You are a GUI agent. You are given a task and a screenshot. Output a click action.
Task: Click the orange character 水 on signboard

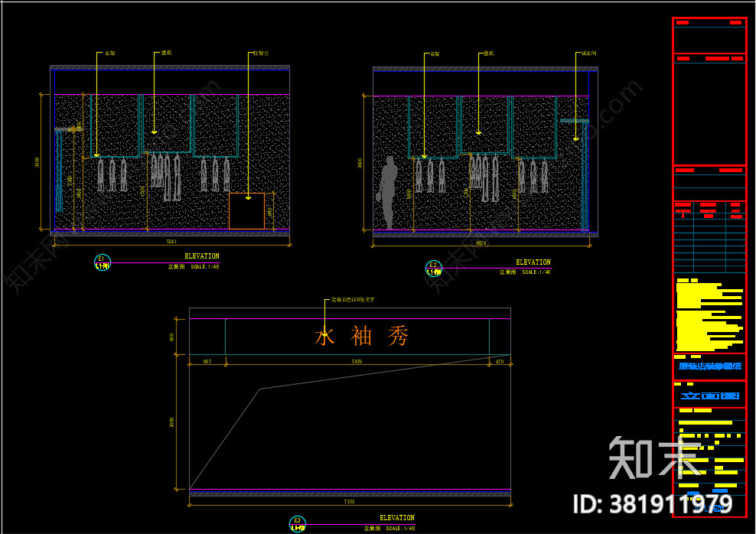324,336
